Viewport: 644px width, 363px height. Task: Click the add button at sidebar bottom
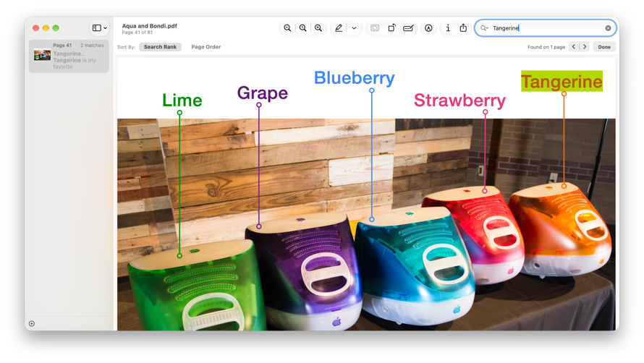(32, 323)
